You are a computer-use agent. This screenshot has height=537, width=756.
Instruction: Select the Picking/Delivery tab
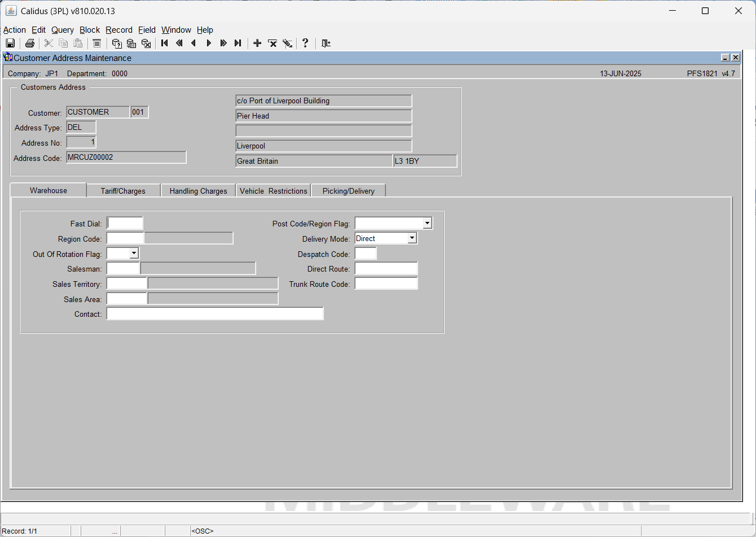point(349,191)
